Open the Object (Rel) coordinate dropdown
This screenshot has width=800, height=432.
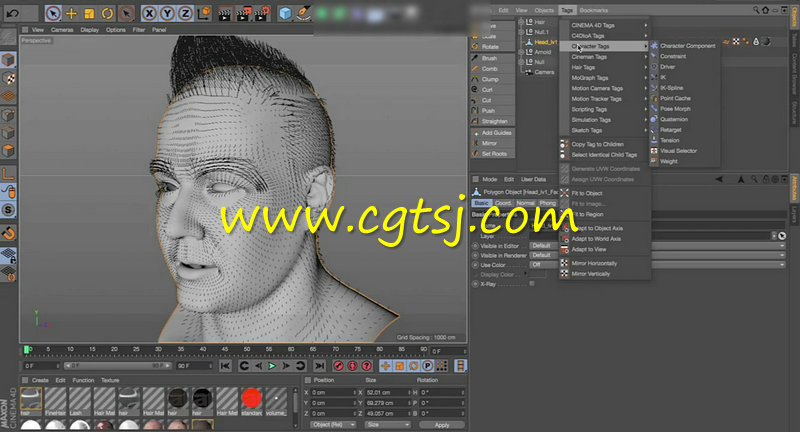click(333, 425)
